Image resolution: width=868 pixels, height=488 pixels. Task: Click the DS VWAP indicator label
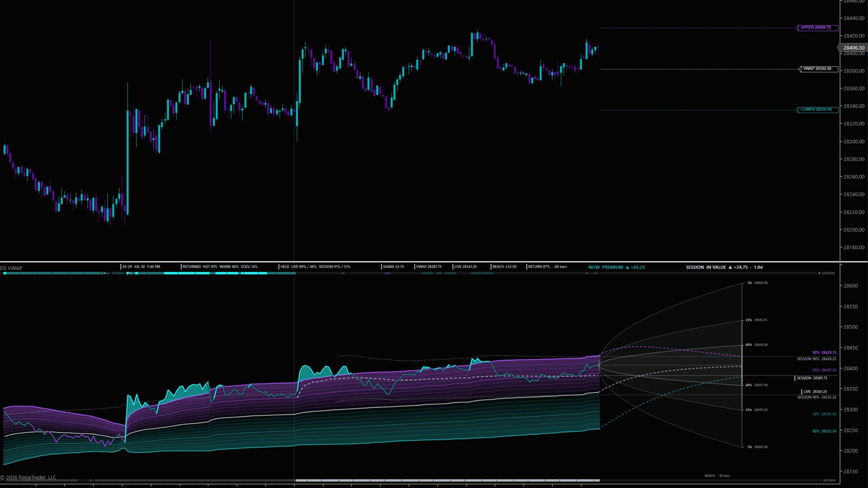(x=11, y=268)
